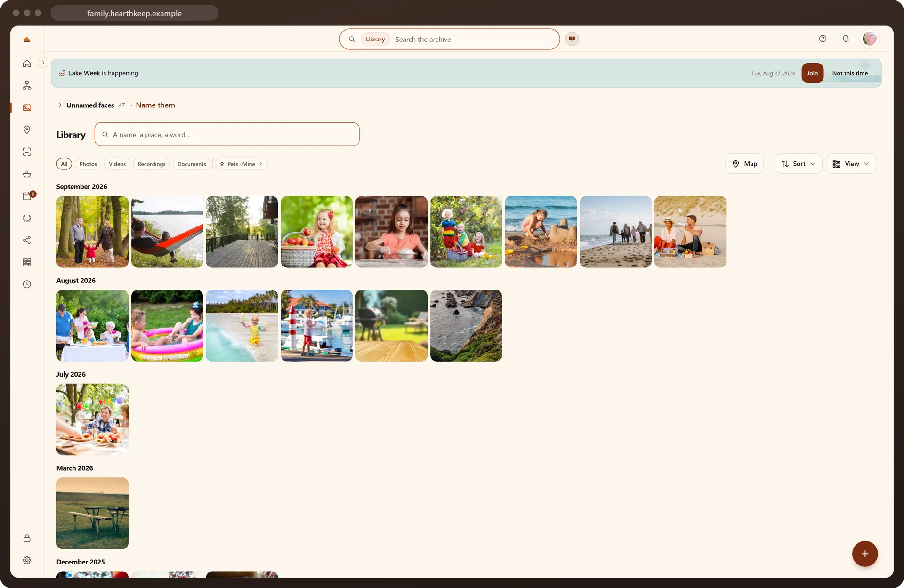904x588 pixels.
Task: Open the help question mark icon
Action: point(823,39)
